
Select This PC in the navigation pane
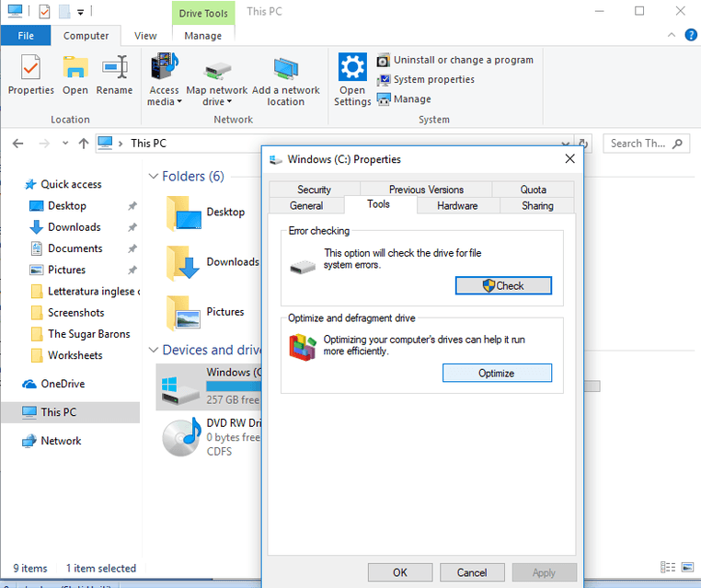pyautogui.click(x=70, y=412)
